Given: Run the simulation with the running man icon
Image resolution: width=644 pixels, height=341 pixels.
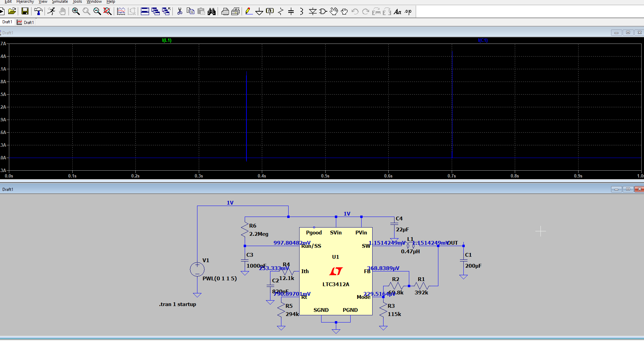Looking at the screenshot, I should coord(51,11).
